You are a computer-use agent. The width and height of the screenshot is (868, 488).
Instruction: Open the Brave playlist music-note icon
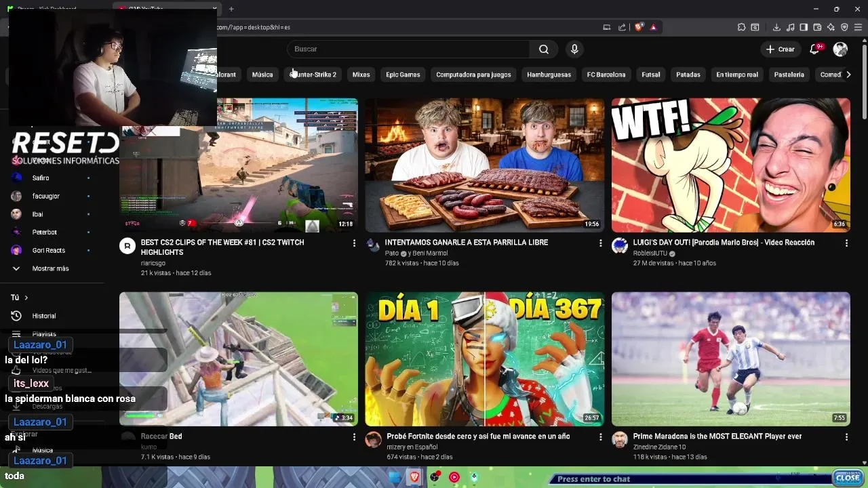[790, 27]
